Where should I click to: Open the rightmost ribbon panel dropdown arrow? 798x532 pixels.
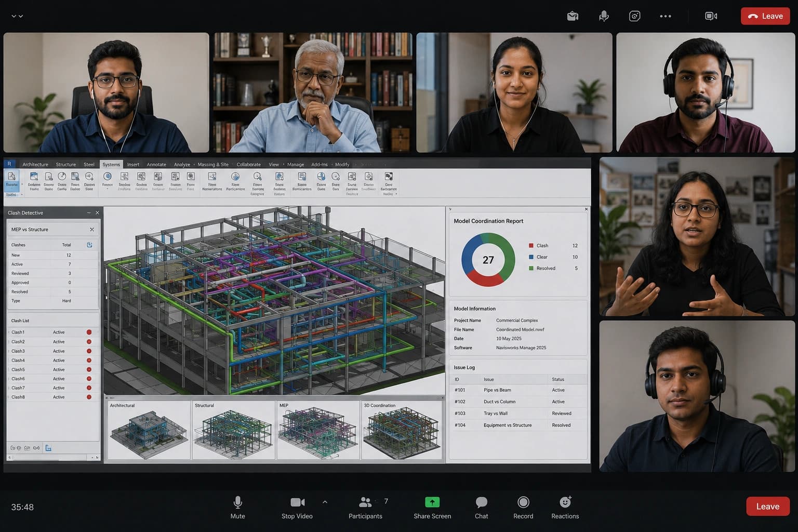pyautogui.click(x=396, y=194)
